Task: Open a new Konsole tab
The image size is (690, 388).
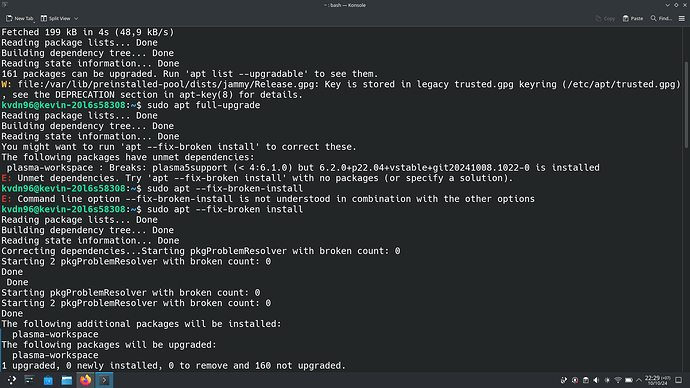Action: tap(19, 18)
